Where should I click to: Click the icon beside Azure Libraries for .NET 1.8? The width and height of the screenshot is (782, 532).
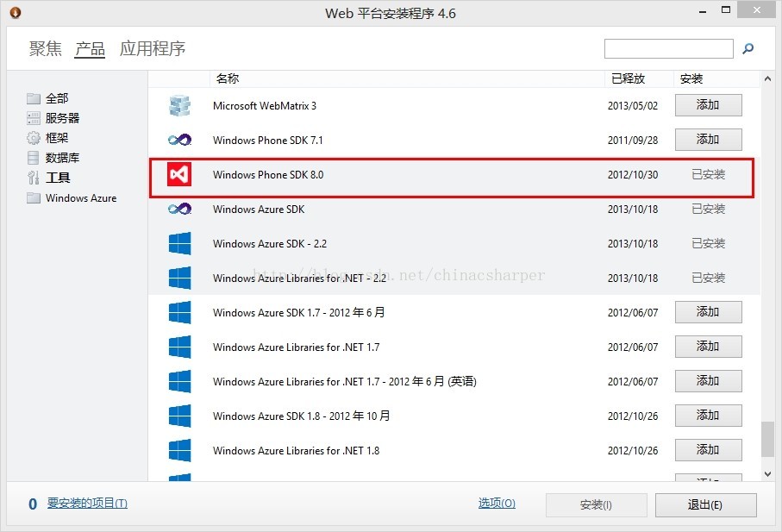[179, 450]
